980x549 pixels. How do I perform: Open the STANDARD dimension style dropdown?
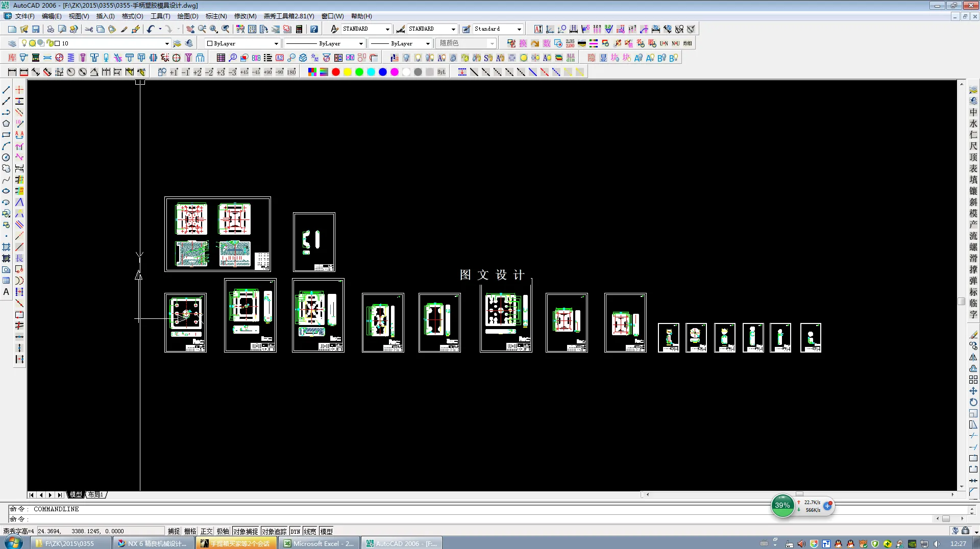pyautogui.click(x=453, y=29)
